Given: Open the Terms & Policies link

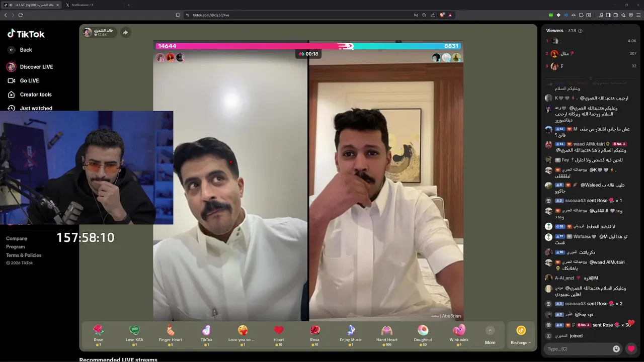Looking at the screenshot, I should tap(24, 255).
